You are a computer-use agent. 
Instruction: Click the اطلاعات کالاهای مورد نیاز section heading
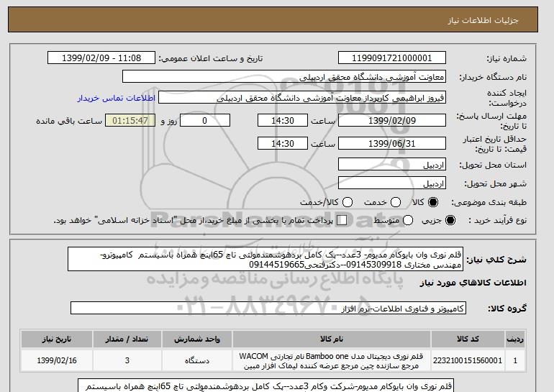click(473, 283)
